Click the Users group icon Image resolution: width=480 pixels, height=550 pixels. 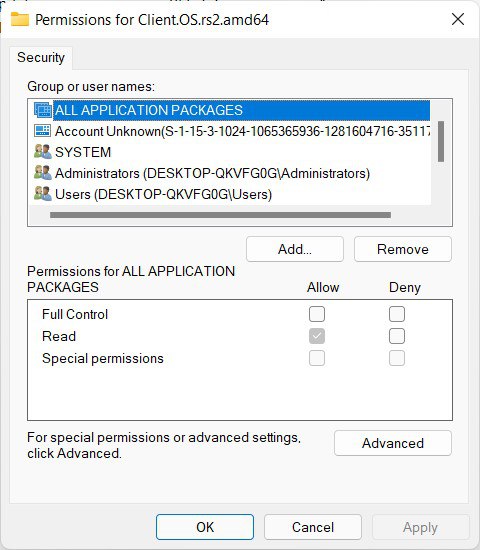[43, 194]
